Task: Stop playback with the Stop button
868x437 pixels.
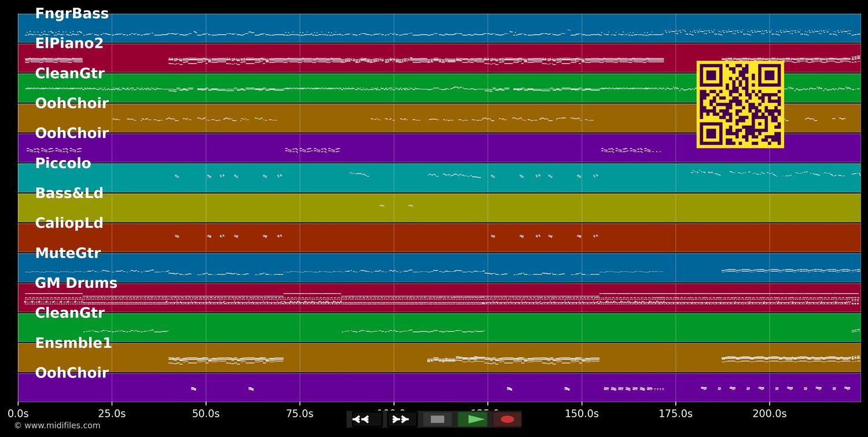Action: (x=437, y=419)
